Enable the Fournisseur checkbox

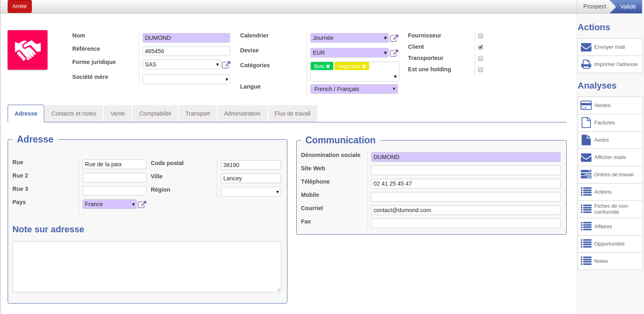(x=481, y=36)
